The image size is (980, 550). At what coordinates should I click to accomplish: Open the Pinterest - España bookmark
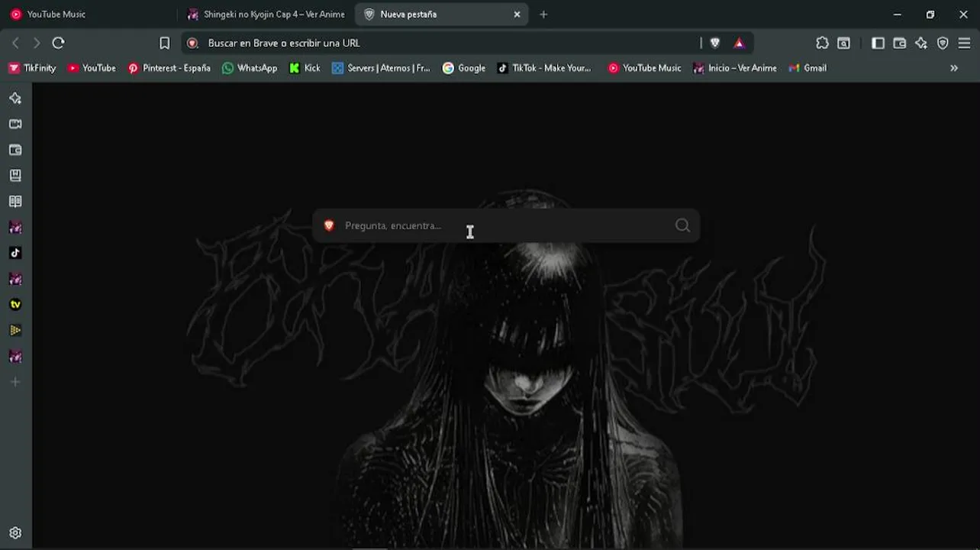click(169, 68)
